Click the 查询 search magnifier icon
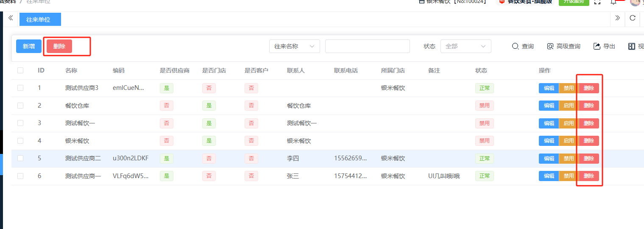Screen dimensions: 644x229 pyautogui.click(x=515, y=46)
